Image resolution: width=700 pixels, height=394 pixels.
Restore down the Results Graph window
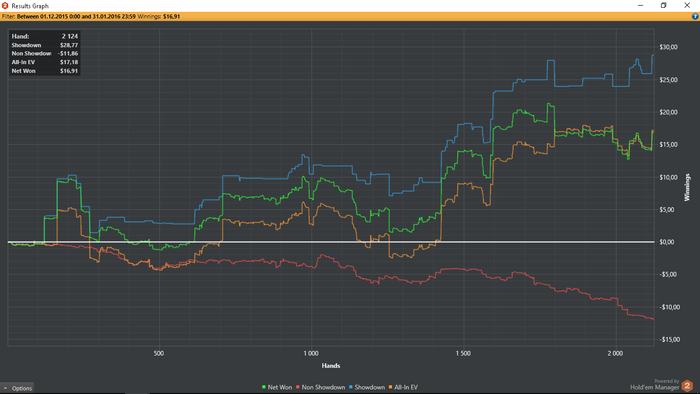point(664,5)
